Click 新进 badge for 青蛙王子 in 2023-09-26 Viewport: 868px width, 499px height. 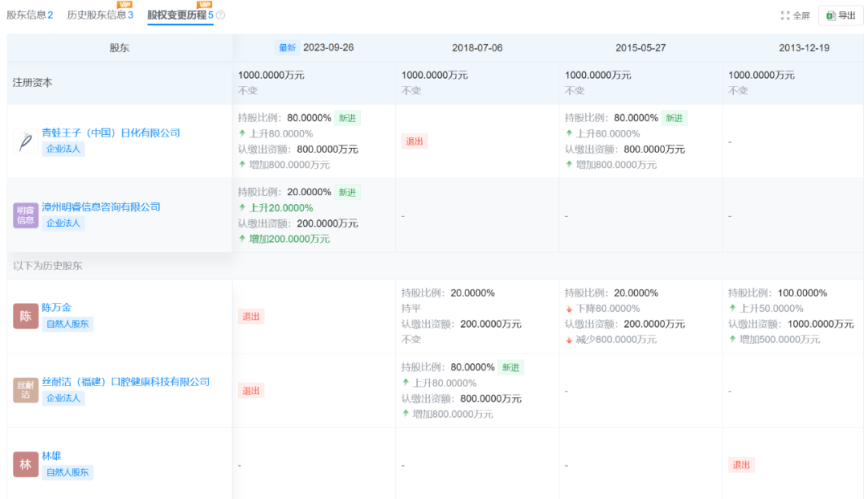point(347,118)
